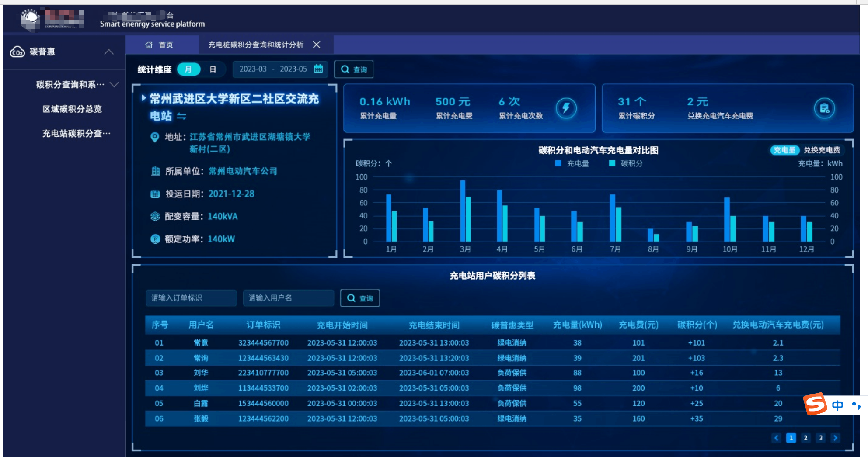Click order 113444533700 in row 04

263,388
